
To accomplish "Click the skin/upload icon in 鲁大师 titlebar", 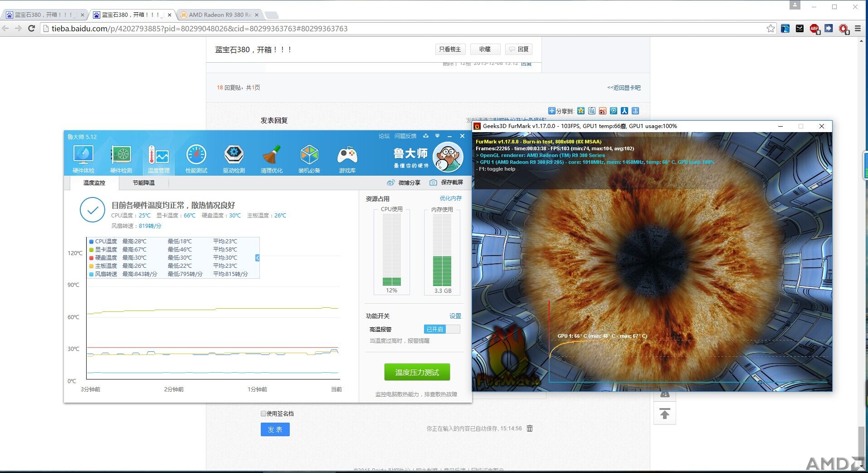I will (425, 136).
